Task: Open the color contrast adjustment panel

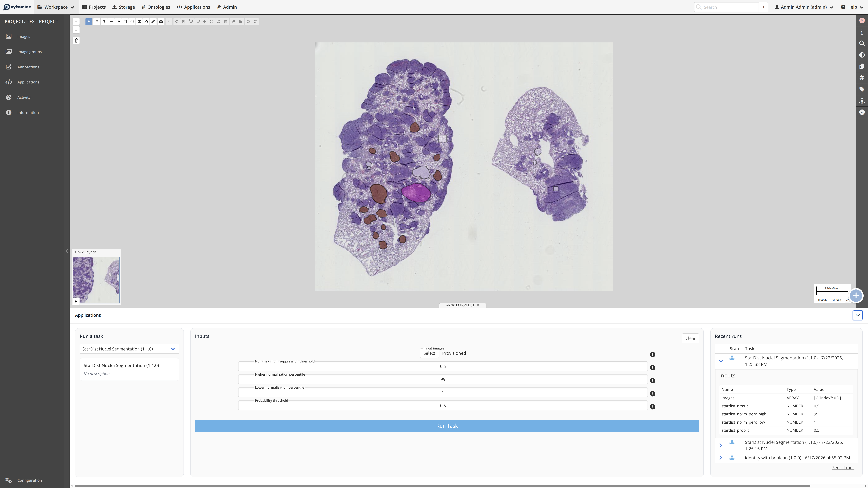Action: click(862, 55)
